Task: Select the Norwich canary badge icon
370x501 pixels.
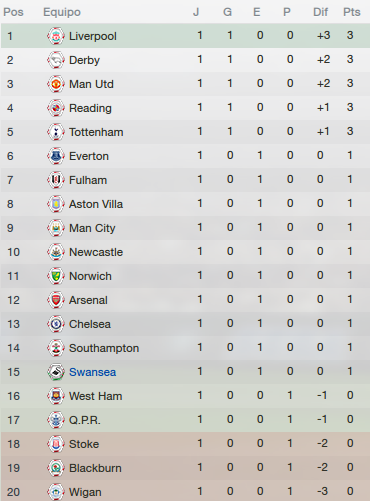Action: [56, 276]
